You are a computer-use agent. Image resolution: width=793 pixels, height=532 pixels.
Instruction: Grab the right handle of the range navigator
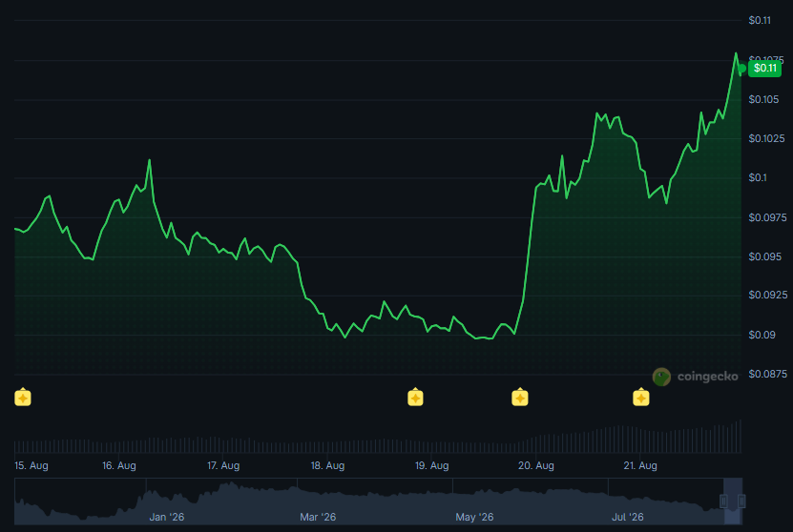(741, 501)
